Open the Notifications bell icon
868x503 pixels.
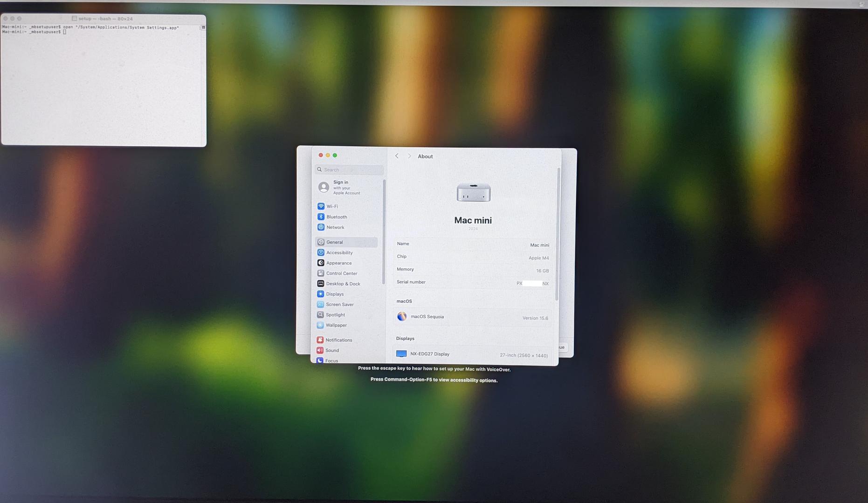320,340
